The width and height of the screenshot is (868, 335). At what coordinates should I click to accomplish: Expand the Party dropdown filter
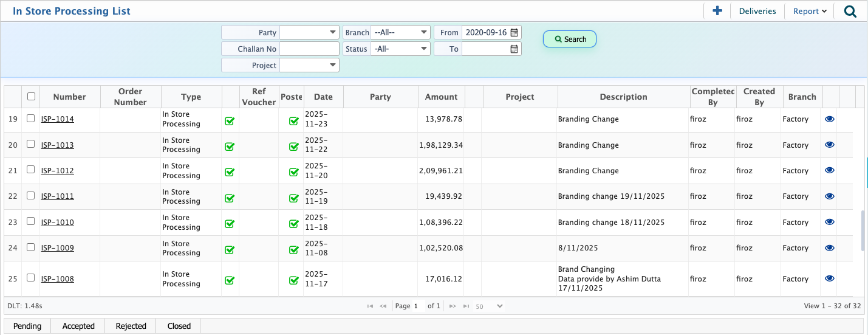309,32
